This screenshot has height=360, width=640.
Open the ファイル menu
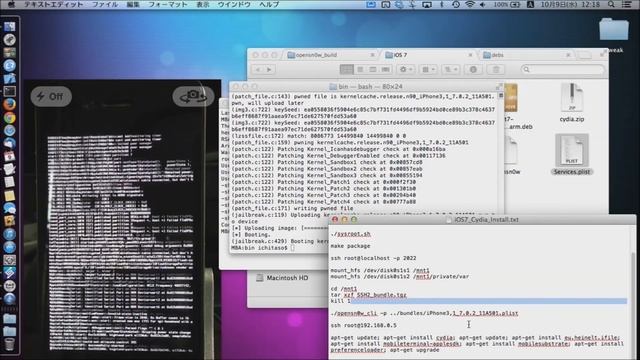[105, 4]
